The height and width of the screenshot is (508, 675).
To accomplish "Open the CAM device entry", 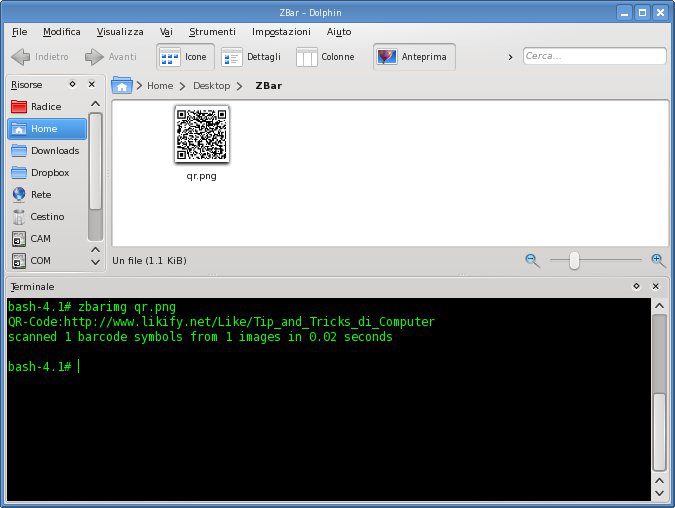I will pyautogui.click(x=46, y=239).
